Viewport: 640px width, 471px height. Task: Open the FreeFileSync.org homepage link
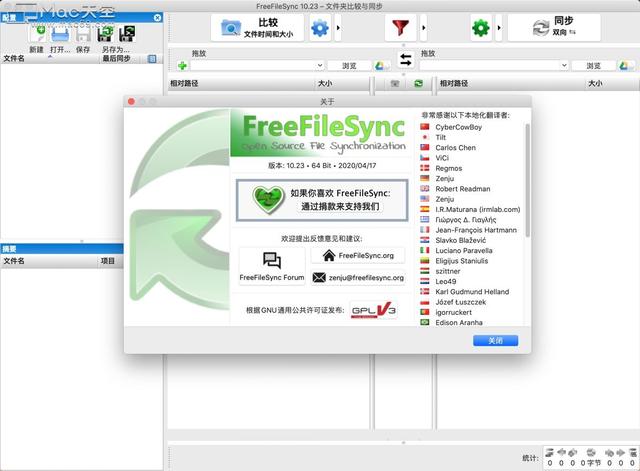pos(358,255)
